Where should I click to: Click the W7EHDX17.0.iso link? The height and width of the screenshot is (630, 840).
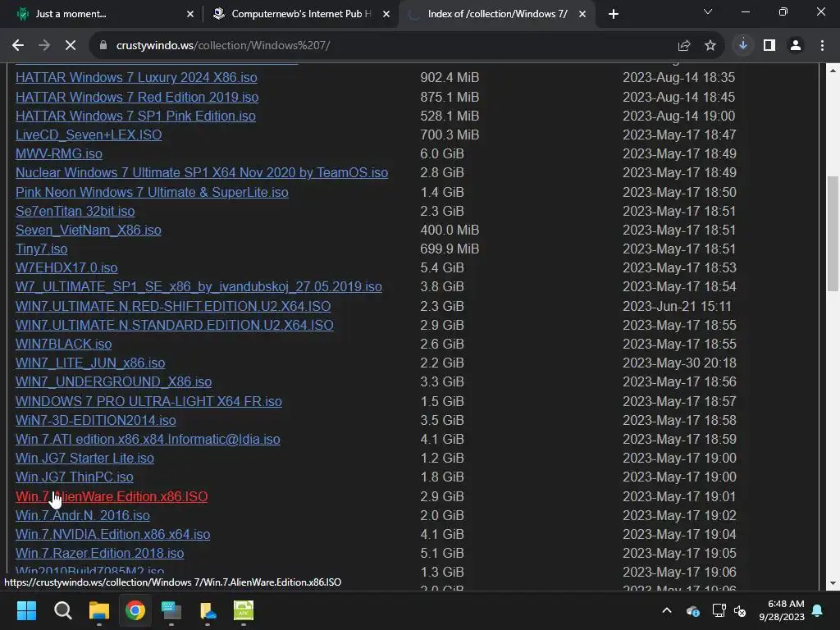(x=66, y=268)
